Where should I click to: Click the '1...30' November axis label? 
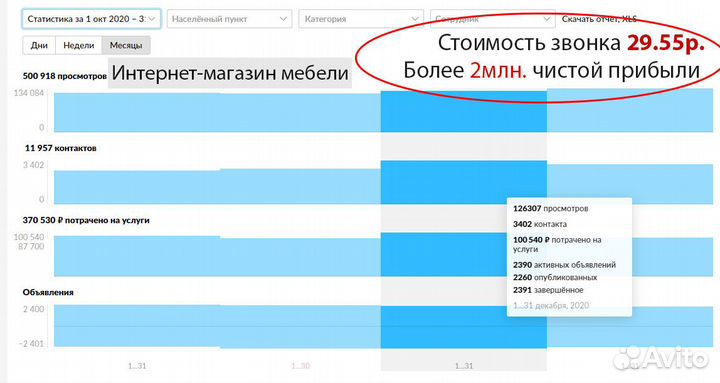(301, 366)
